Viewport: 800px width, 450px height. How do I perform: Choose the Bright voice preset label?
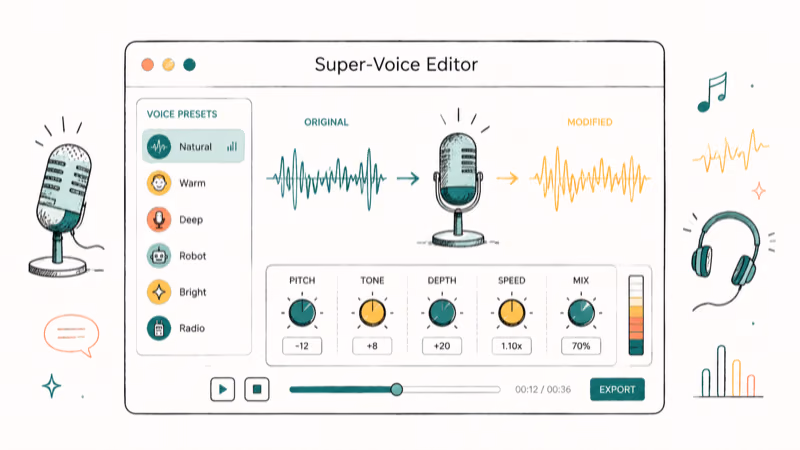click(x=193, y=292)
